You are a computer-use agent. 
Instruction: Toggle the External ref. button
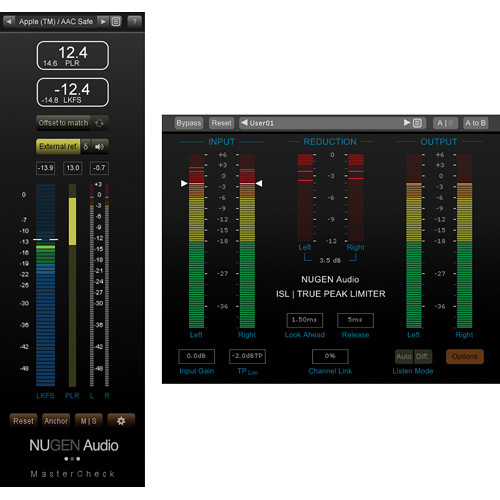click(x=58, y=147)
